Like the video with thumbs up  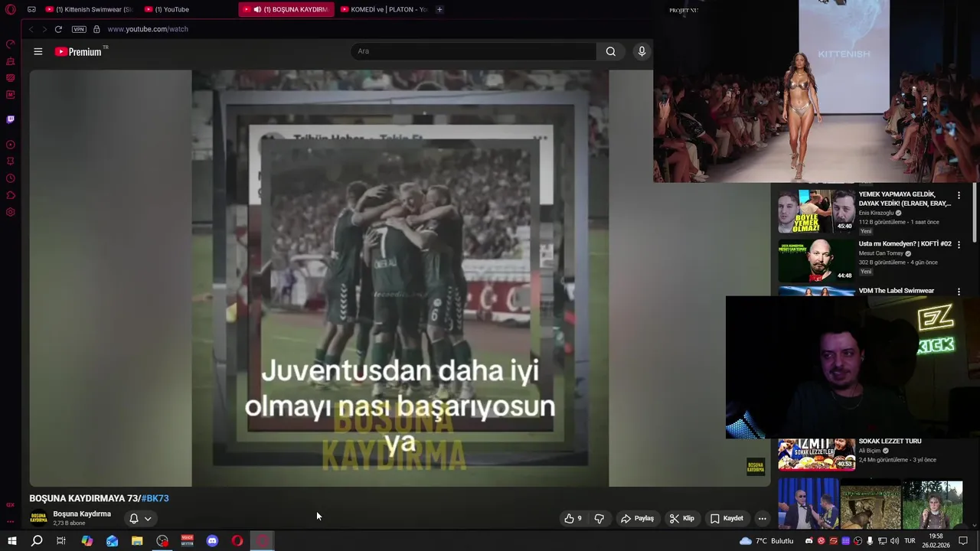pyautogui.click(x=573, y=518)
